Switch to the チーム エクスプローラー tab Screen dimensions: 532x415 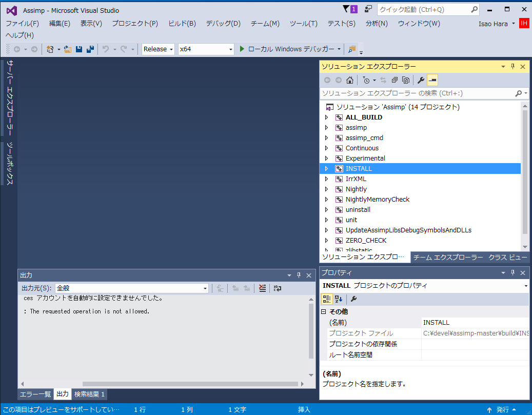pos(448,258)
